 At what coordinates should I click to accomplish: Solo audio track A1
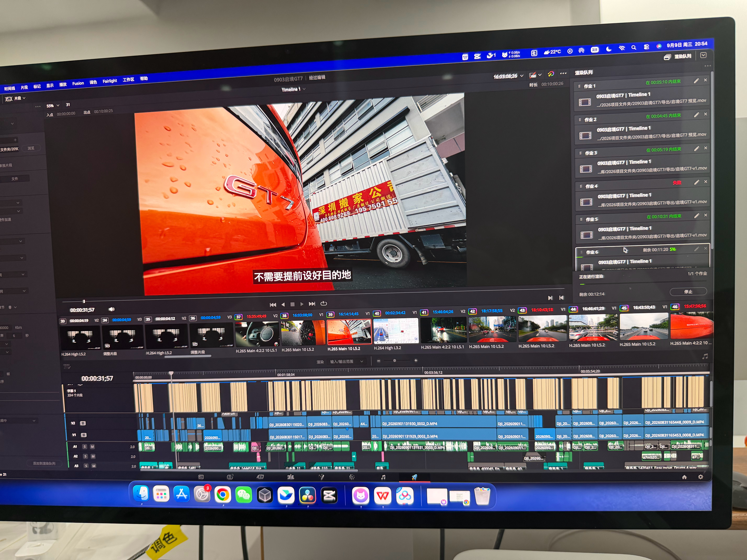pos(85,447)
